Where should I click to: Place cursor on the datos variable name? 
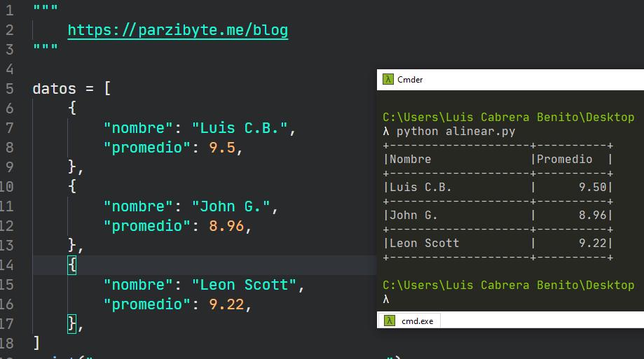click(x=54, y=89)
